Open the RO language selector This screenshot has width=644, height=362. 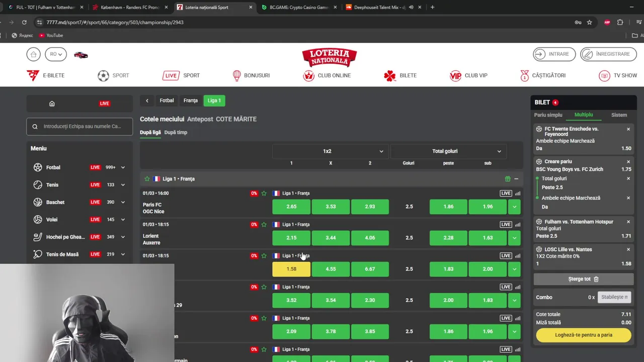[x=55, y=54]
